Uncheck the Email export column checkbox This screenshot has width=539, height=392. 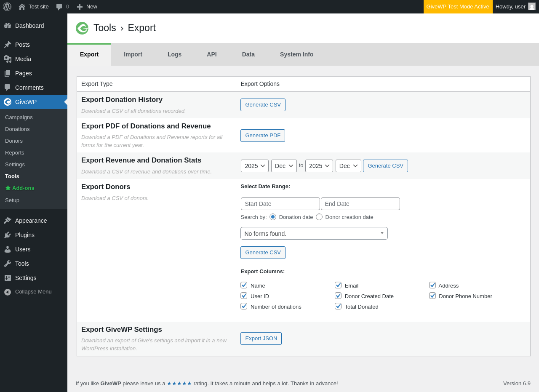[x=338, y=285]
